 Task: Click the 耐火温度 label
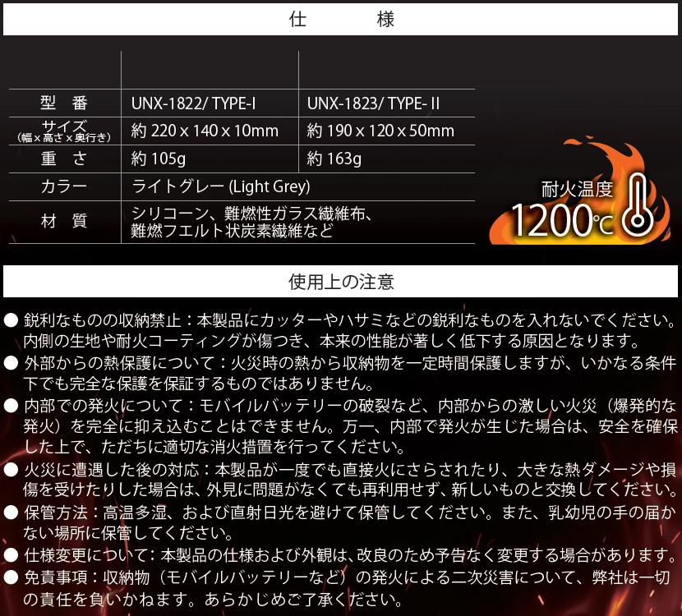click(577, 189)
